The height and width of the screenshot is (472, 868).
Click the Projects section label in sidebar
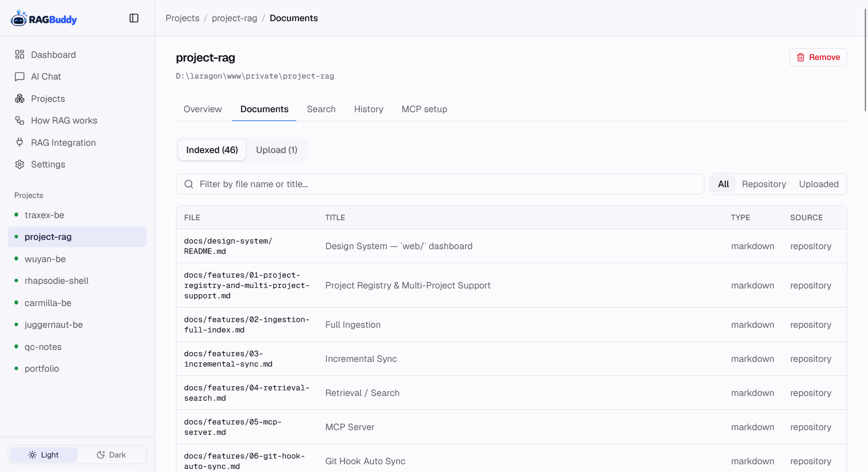(x=29, y=195)
